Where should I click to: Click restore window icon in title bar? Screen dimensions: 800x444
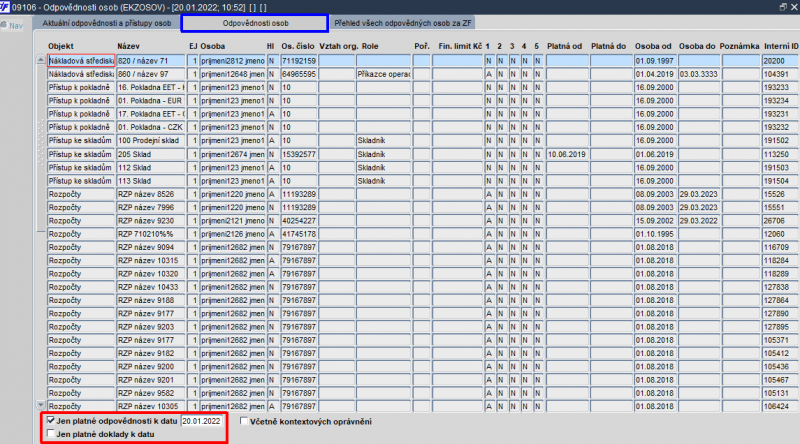point(783,7)
